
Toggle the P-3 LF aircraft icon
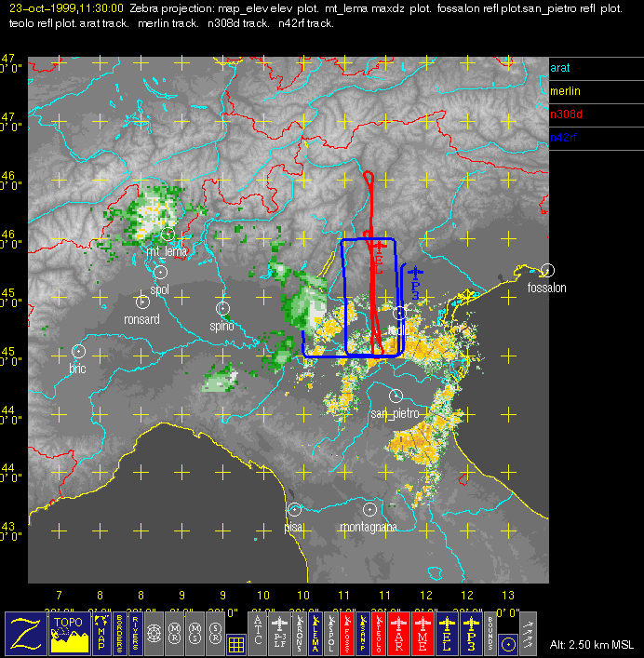279,634
